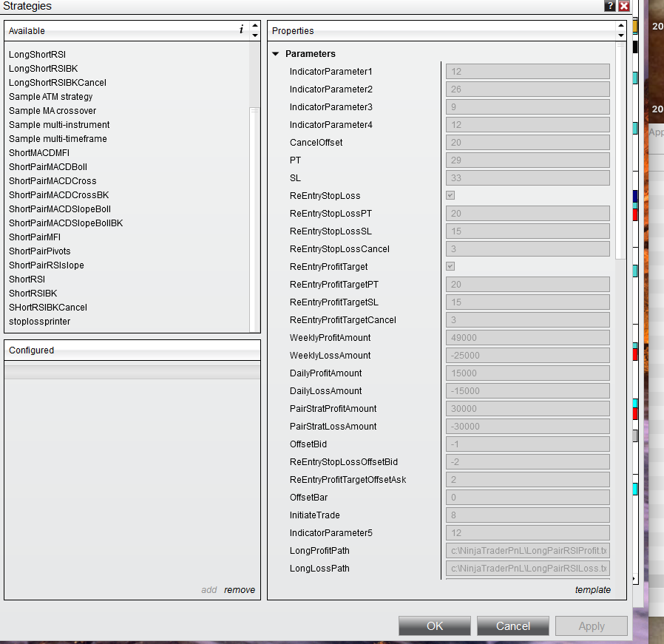Select ShortPairMACDSlopeBollBK strategy
Viewport: 664px width, 644px height.
point(66,223)
